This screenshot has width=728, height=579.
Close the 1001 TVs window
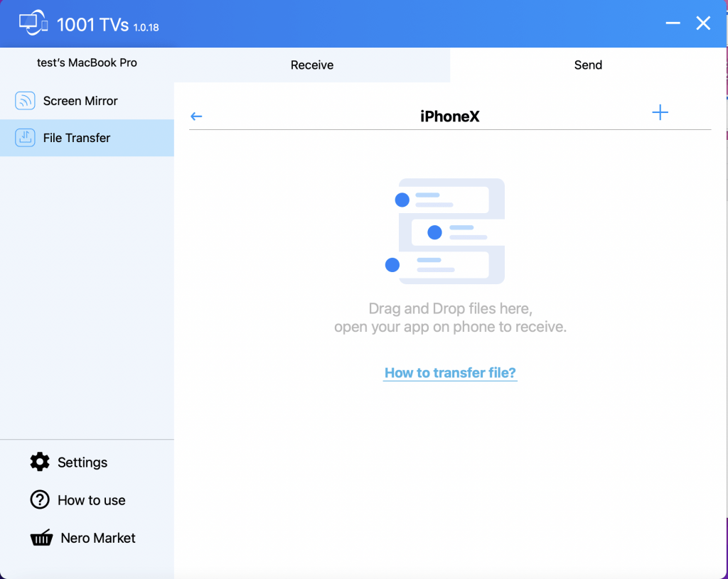tap(703, 23)
